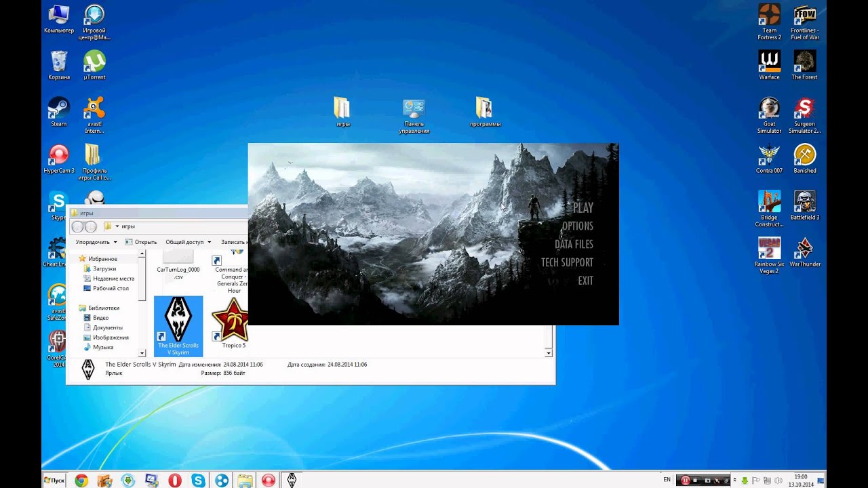Select the Tropico 5 shortcut in Explorer

point(231,324)
